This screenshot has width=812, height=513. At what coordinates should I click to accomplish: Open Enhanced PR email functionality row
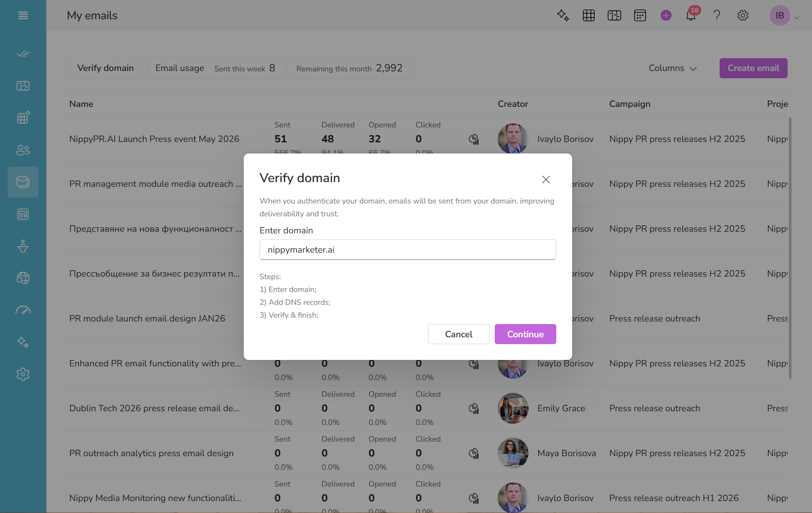pyautogui.click(x=155, y=363)
